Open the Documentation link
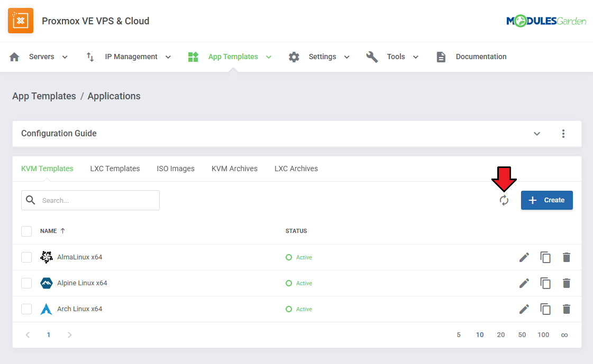 480,57
